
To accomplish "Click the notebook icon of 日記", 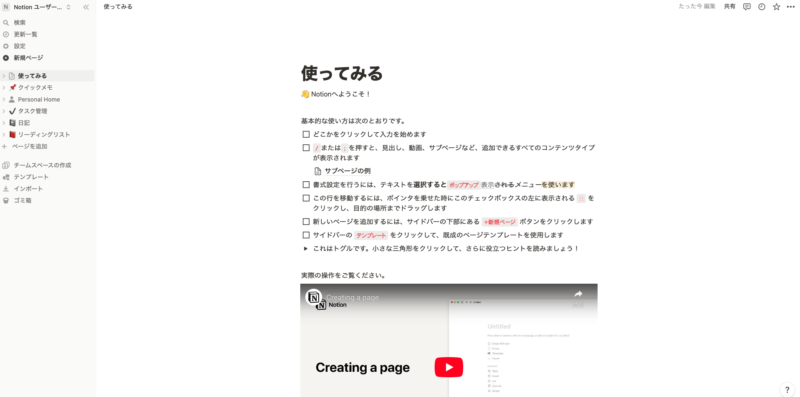I will tap(12, 122).
